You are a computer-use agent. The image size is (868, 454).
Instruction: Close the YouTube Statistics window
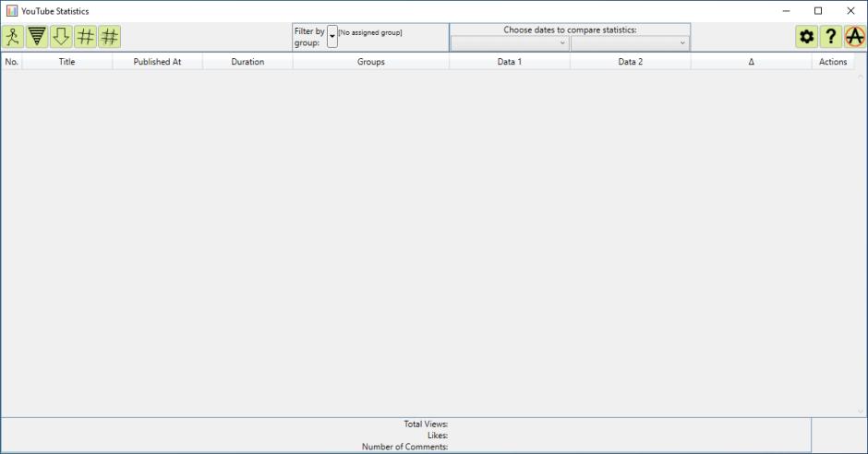point(850,10)
